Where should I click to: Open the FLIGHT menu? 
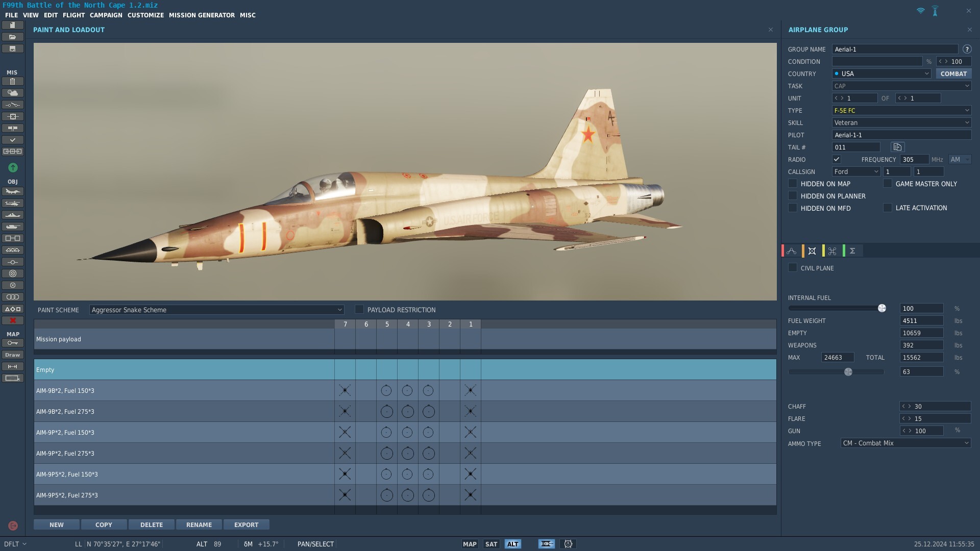point(73,15)
